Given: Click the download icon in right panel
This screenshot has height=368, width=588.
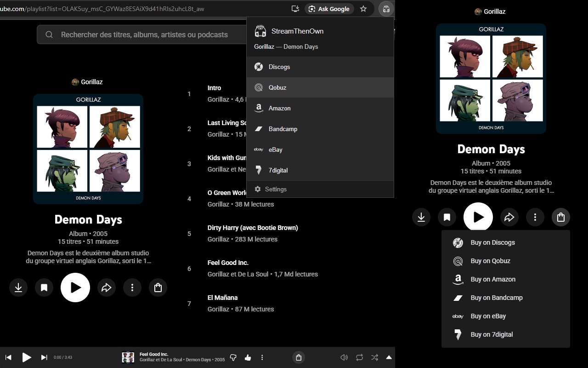Looking at the screenshot, I should [x=421, y=217].
